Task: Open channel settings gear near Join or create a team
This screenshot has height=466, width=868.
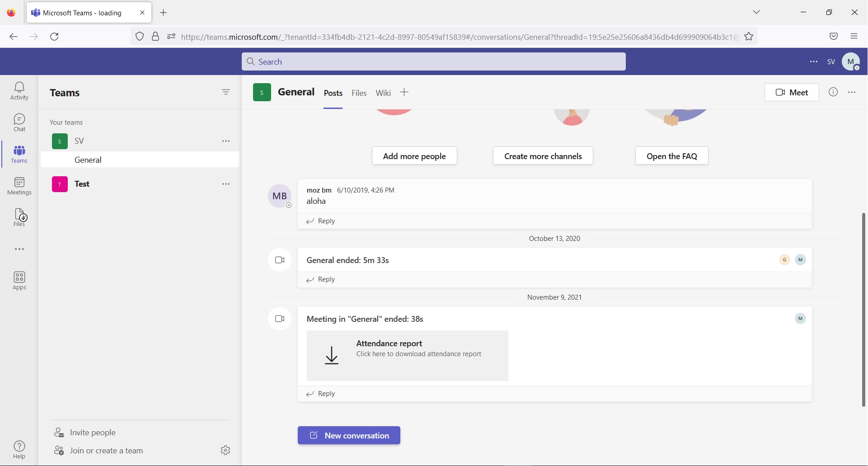Action: point(225,450)
